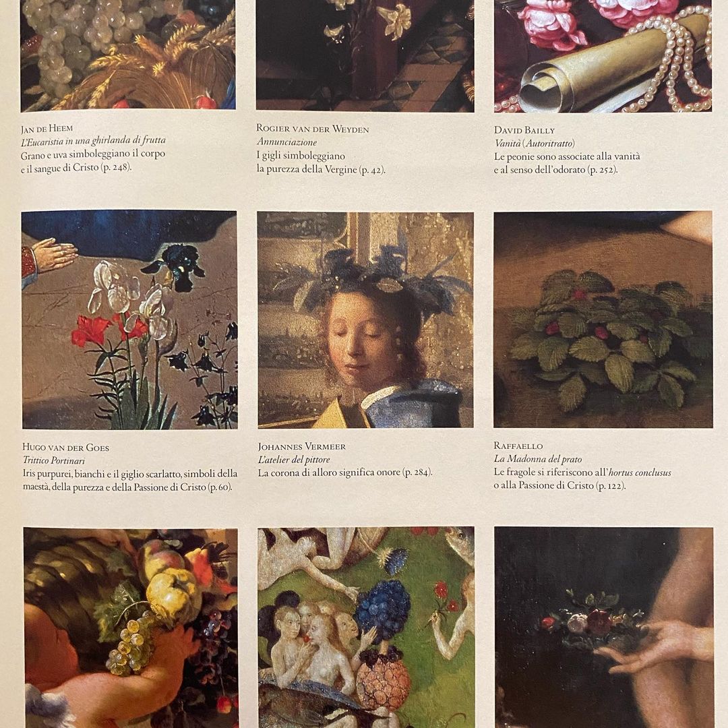Select the title La Madonna del prato
Screen dimensions: 728x728
[538, 459]
